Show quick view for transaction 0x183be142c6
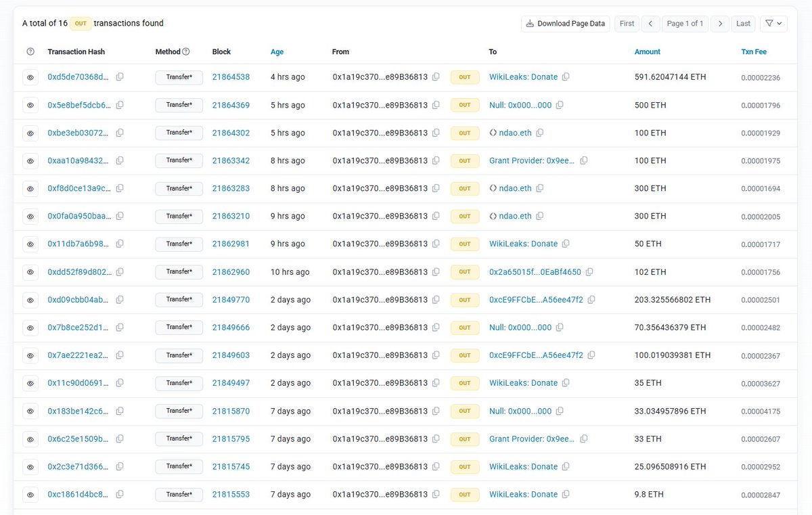Image resolution: width=812 pixels, height=515 pixels. pos(30,411)
